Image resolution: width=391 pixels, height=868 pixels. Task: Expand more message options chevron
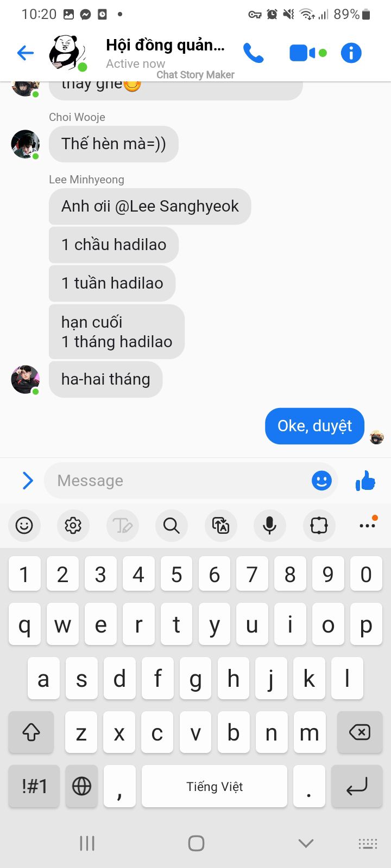[x=28, y=481]
